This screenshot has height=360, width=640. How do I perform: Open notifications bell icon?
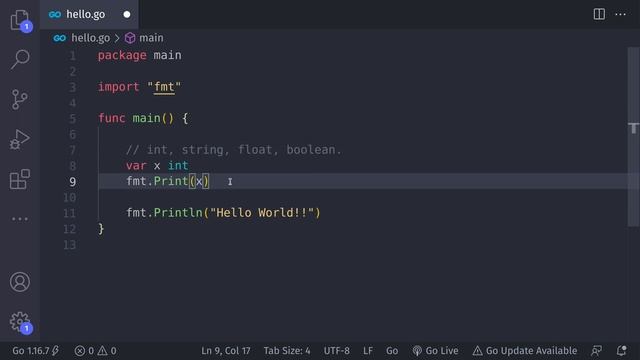tap(622, 351)
